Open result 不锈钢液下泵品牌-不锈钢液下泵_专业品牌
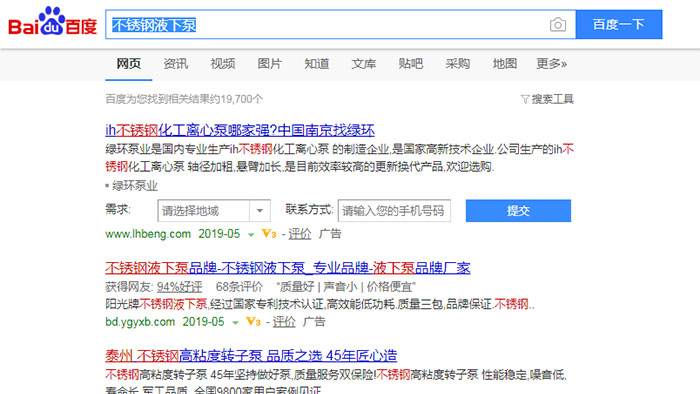This screenshot has width=700, height=394. 288,268
